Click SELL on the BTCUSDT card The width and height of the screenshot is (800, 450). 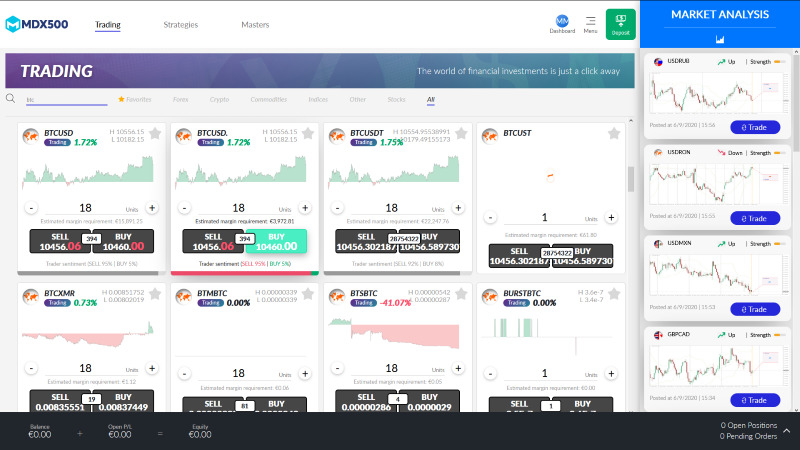click(x=366, y=241)
